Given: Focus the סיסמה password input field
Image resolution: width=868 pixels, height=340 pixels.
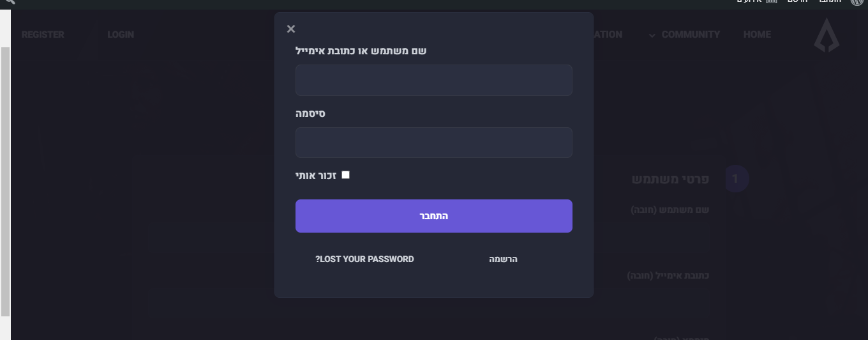Looking at the screenshot, I should click(434, 143).
